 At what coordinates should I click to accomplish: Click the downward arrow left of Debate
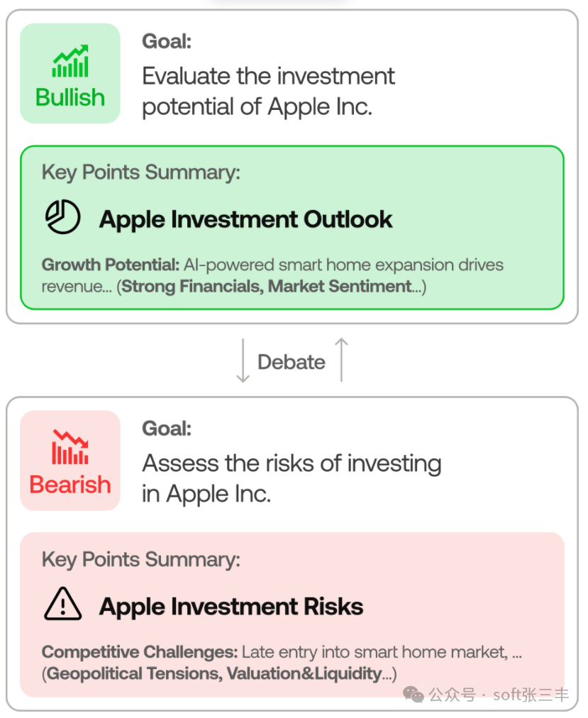[243, 361]
